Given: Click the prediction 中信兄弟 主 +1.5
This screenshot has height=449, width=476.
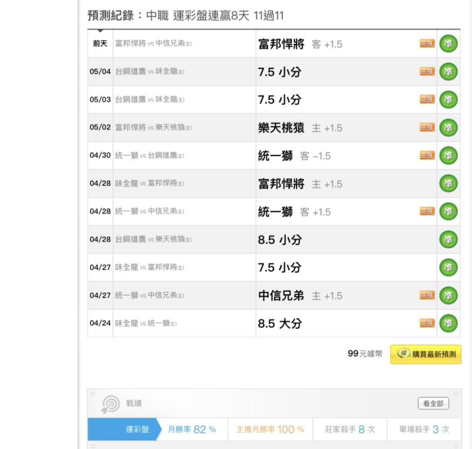Looking at the screenshot, I should [x=300, y=295].
